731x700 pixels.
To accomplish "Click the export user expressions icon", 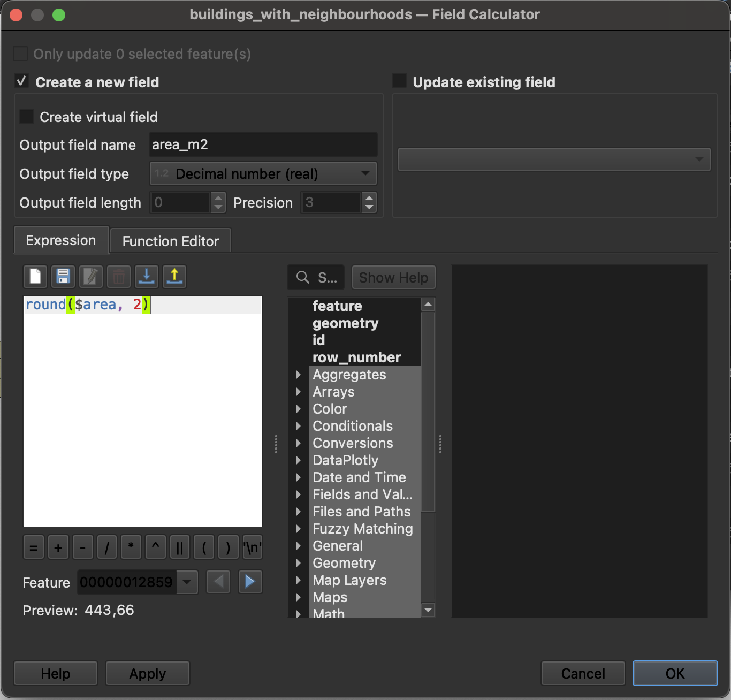I will click(174, 277).
